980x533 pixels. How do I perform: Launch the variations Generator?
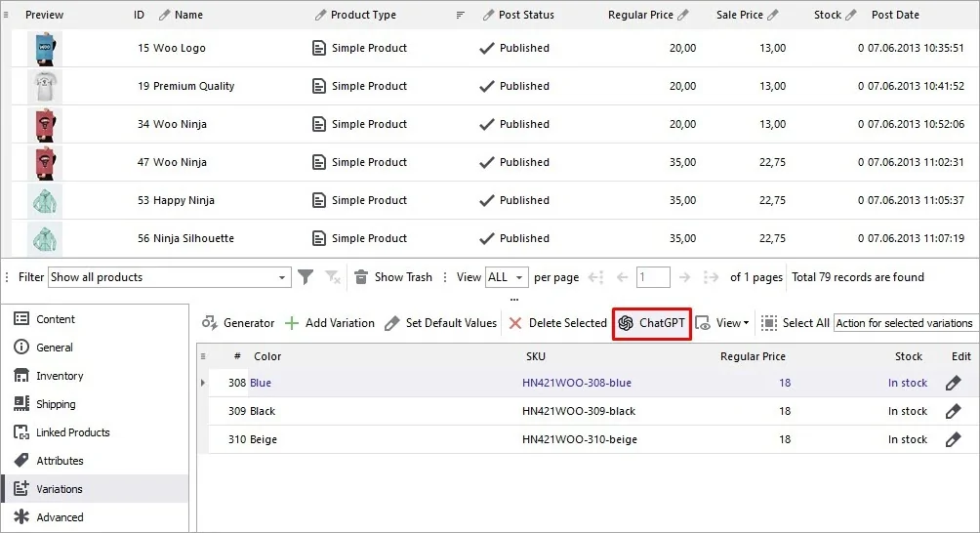(238, 323)
